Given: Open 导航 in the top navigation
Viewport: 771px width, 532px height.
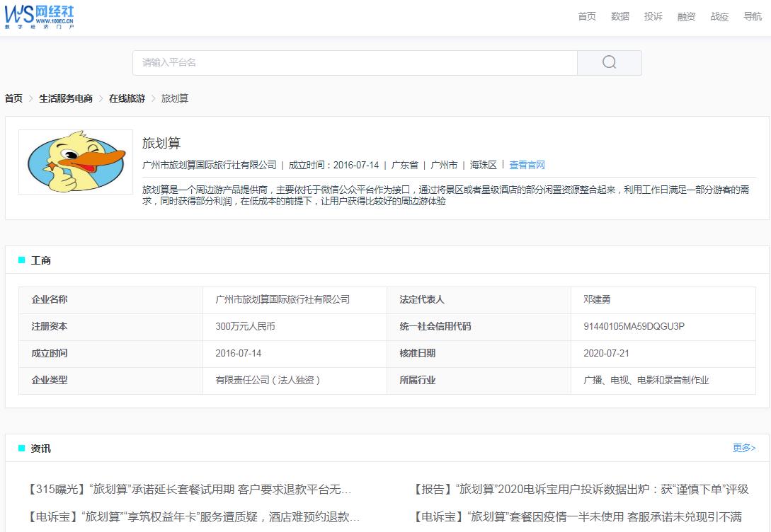Looking at the screenshot, I should [753, 16].
